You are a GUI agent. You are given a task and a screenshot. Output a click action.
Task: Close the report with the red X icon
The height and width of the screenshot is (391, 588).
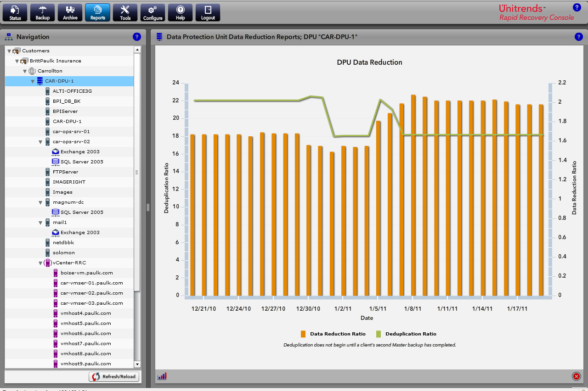(576, 376)
